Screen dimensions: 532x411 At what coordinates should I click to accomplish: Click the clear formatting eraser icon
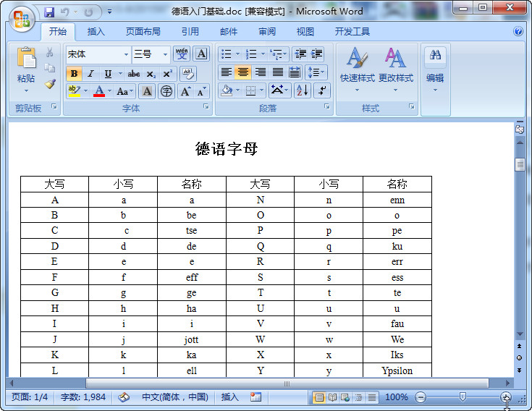(188, 74)
